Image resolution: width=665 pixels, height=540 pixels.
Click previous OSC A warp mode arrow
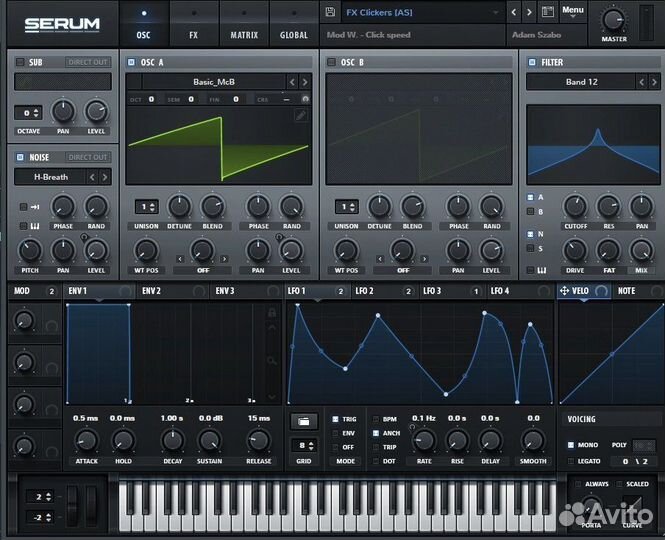click(x=180, y=259)
